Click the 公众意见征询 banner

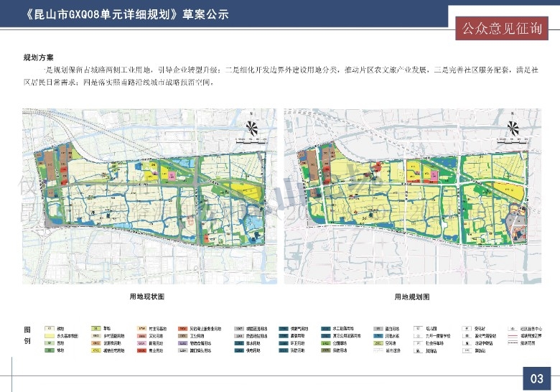coord(502,29)
